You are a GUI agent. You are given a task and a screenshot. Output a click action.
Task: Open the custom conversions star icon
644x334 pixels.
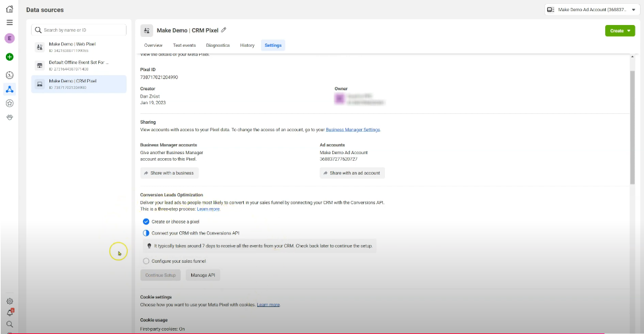point(9,103)
